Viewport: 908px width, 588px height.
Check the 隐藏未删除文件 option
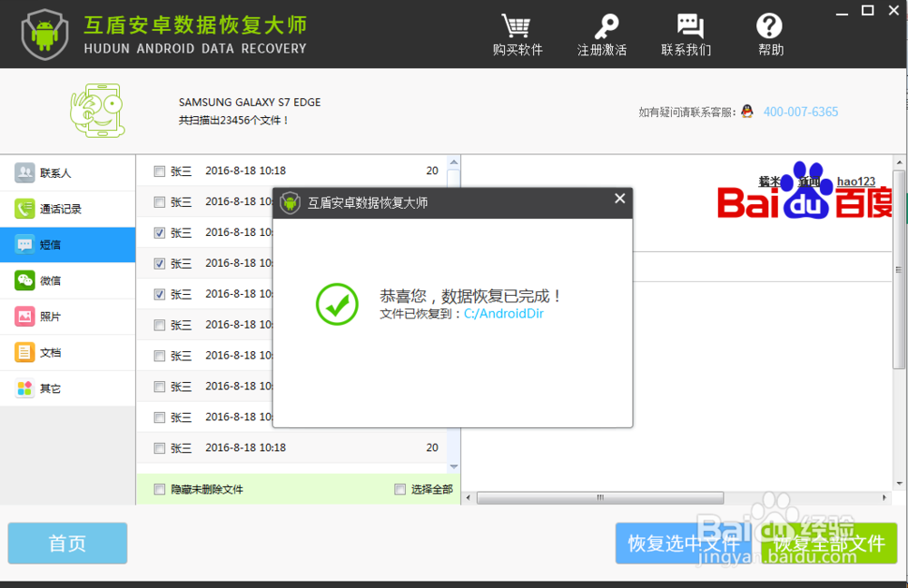[158, 489]
